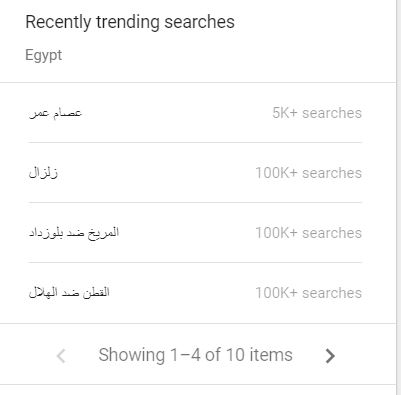Image resolution: width=401 pixels, height=395 pixels.
Task: Click the divider below المريخ ضد بلوزداد row
Action: point(195,262)
